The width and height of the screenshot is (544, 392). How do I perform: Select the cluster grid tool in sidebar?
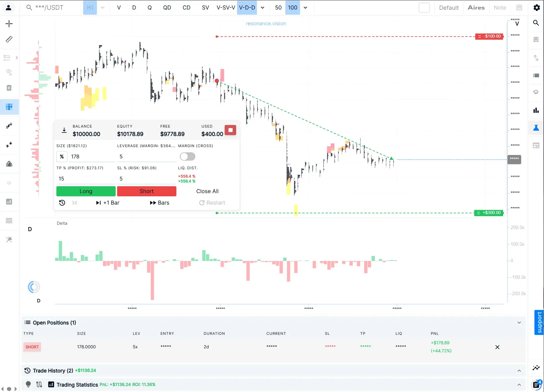coord(9,107)
